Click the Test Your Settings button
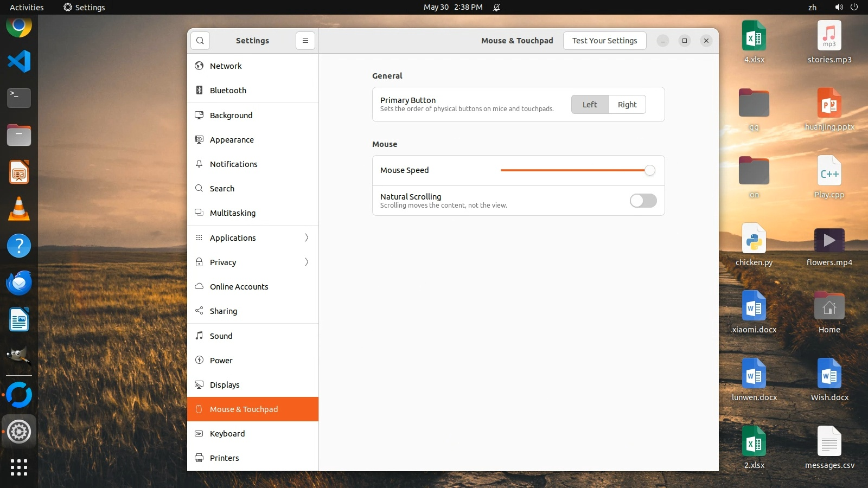This screenshot has height=488, width=868. [x=604, y=41]
